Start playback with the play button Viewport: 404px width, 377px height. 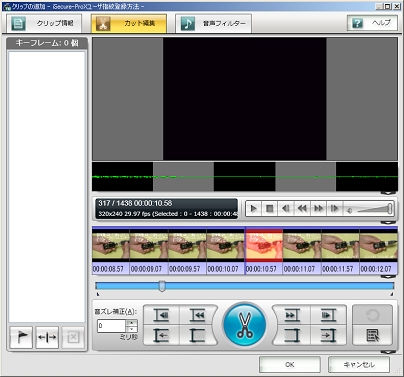point(253,209)
